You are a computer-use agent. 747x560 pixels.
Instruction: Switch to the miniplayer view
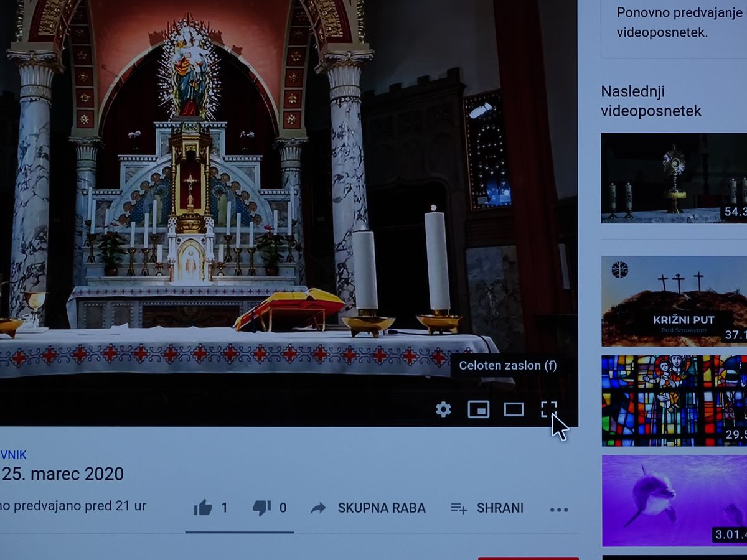pyautogui.click(x=478, y=409)
